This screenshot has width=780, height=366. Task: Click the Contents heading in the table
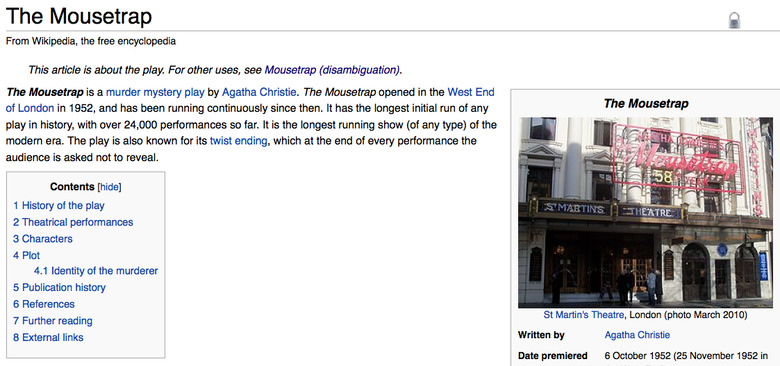click(x=72, y=187)
